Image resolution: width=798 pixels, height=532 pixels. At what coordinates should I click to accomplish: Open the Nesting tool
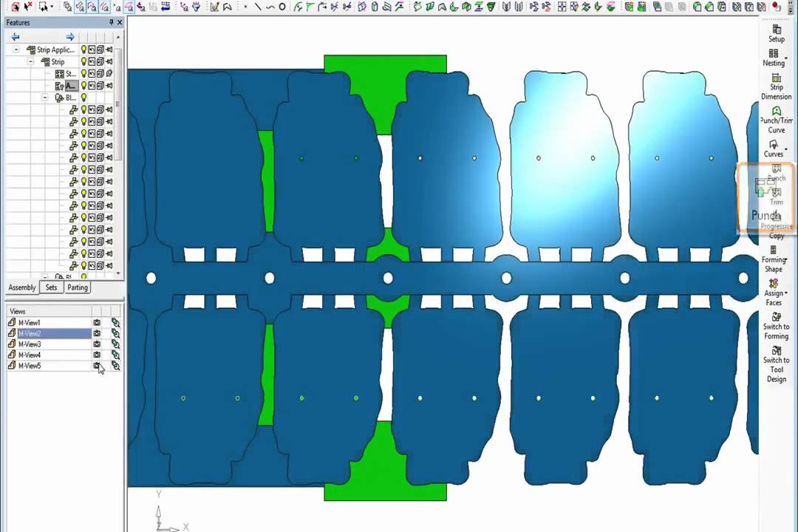tap(774, 58)
